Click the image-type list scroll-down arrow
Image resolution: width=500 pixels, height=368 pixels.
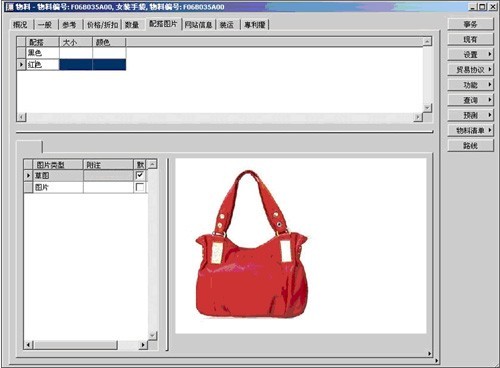pyautogui.click(x=152, y=335)
